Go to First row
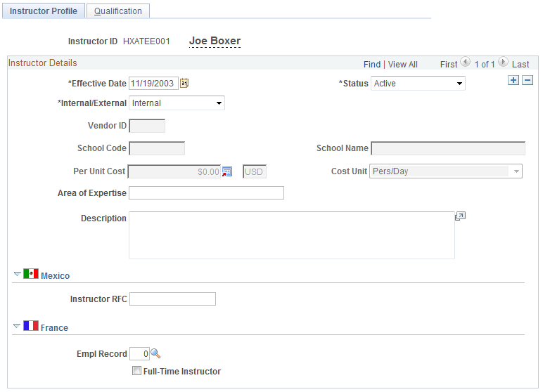This screenshot has height=392, width=543. [x=449, y=65]
